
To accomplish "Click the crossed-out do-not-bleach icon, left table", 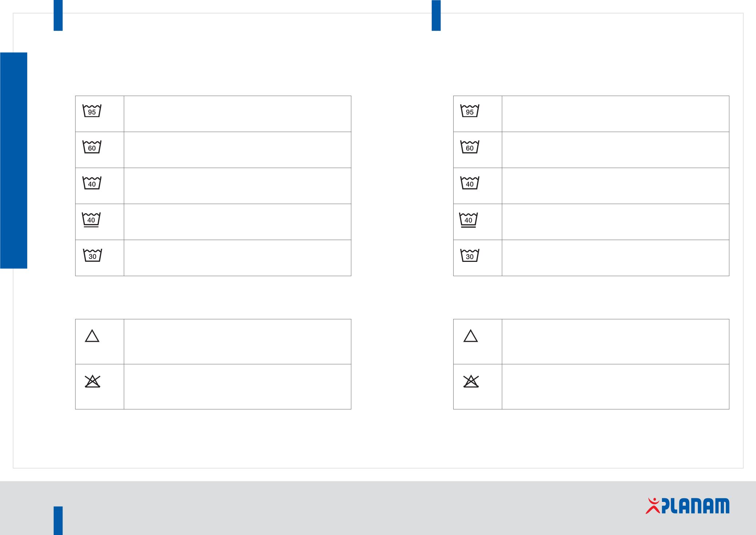I will (92, 381).
